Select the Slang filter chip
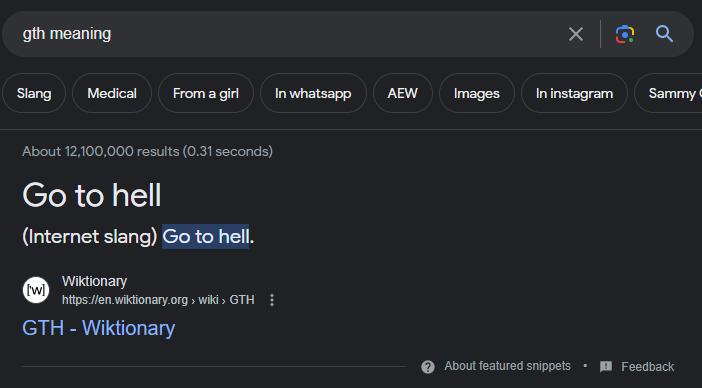Screen dimensions: 702x388 tap(34, 93)
